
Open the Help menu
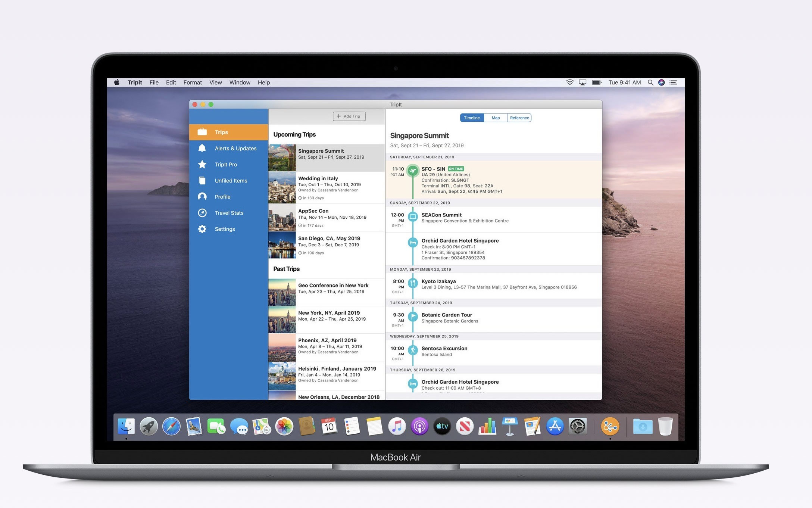pyautogui.click(x=264, y=82)
